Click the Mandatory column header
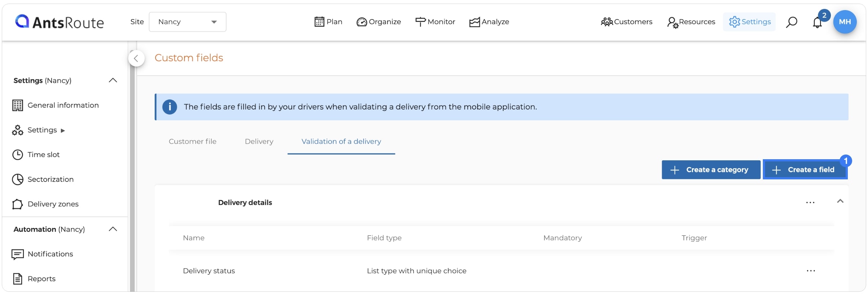This screenshot has height=295, width=868. 563,238
